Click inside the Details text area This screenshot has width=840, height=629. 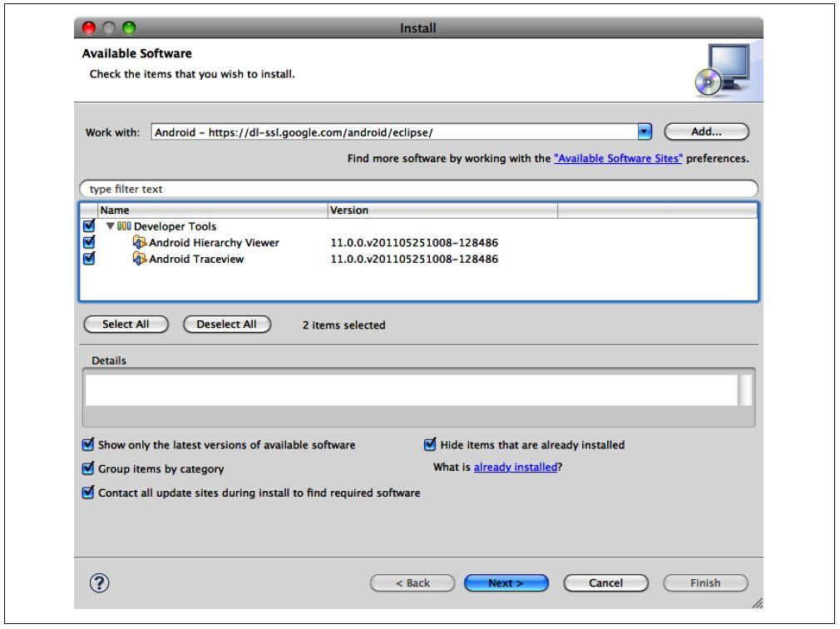pyautogui.click(x=411, y=389)
